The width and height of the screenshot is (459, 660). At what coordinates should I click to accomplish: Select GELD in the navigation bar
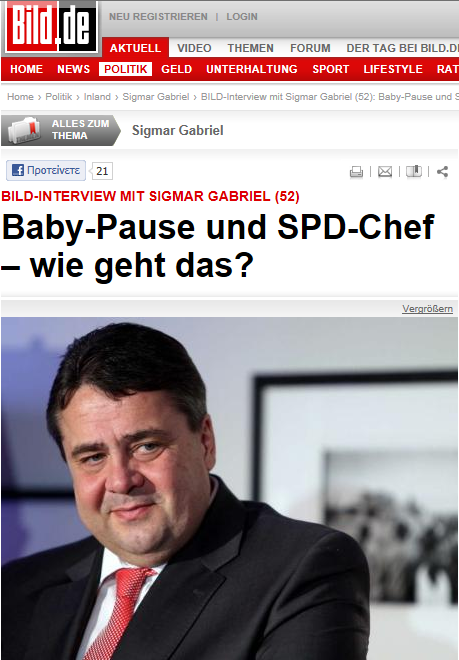point(176,69)
